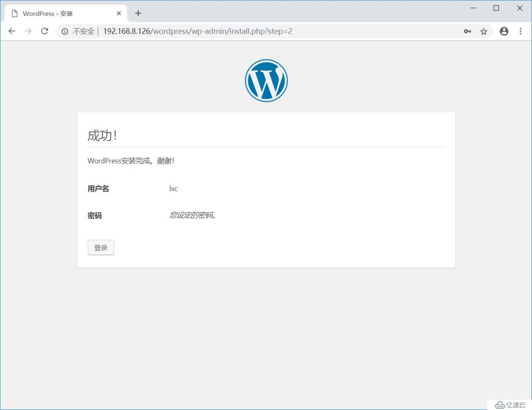Click the page document icon on the tab
Screen dimensions: 532x410
[x=15, y=13]
